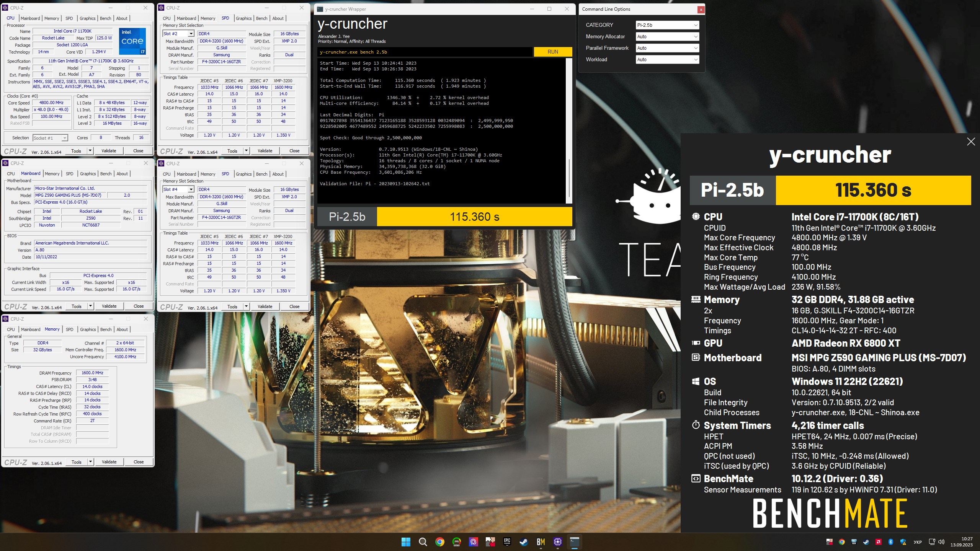Open About tab in Memory window
The width and height of the screenshot is (980, 551).
click(122, 329)
